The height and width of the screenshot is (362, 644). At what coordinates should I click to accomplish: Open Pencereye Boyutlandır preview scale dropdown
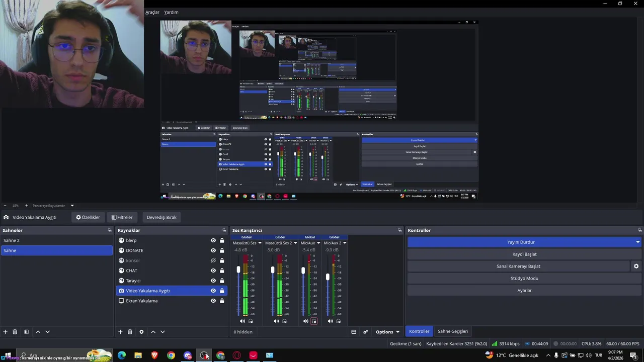tap(72, 206)
